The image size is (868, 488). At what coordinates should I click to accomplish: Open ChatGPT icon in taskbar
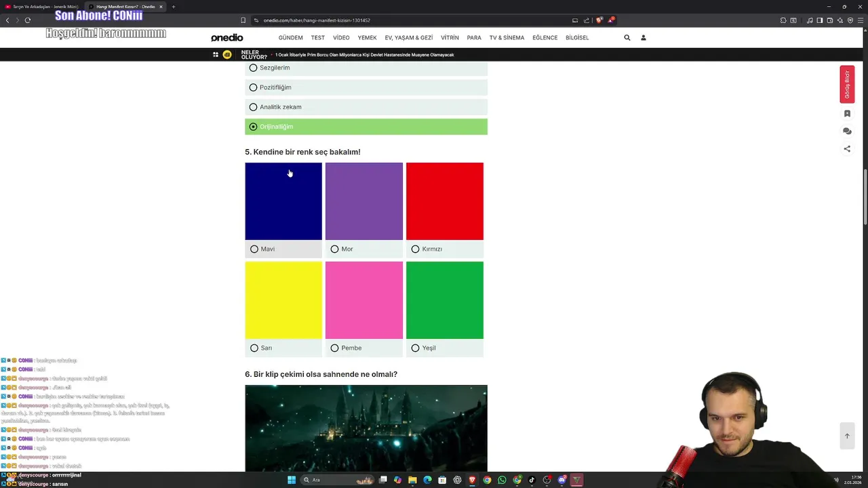tap(457, 480)
